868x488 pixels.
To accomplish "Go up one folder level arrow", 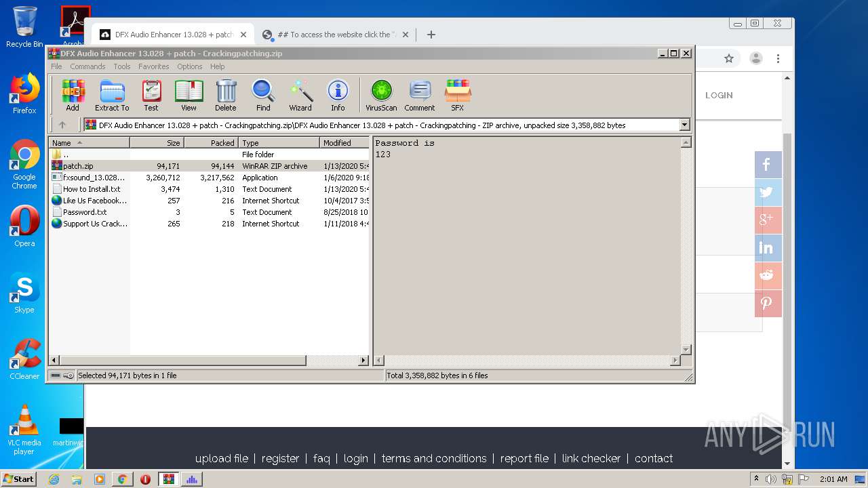I will click(62, 125).
